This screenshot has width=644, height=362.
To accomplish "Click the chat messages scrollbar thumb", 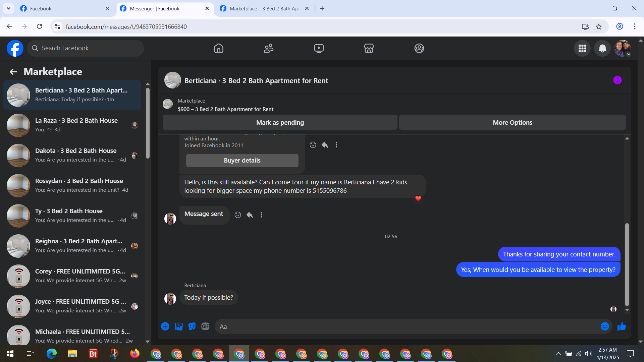I will [627, 264].
